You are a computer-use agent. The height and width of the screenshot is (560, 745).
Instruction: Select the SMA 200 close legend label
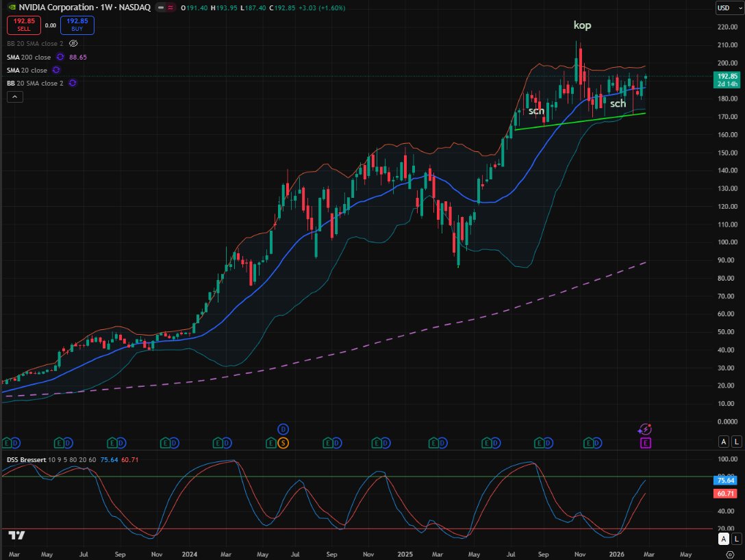coord(29,57)
